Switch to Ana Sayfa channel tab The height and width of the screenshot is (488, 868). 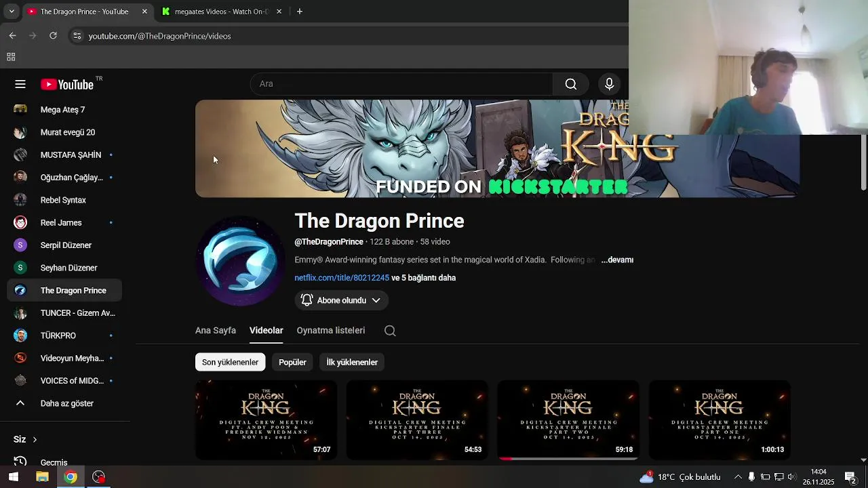[x=216, y=330]
